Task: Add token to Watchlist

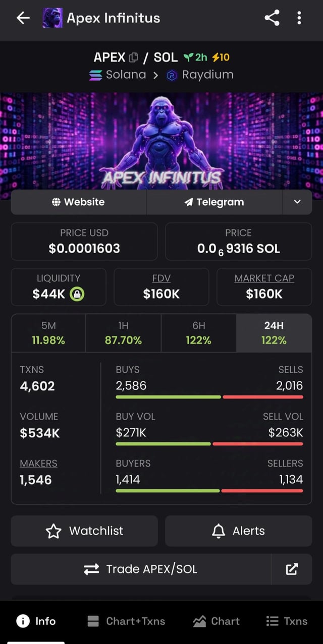Action: [x=84, y=531]
